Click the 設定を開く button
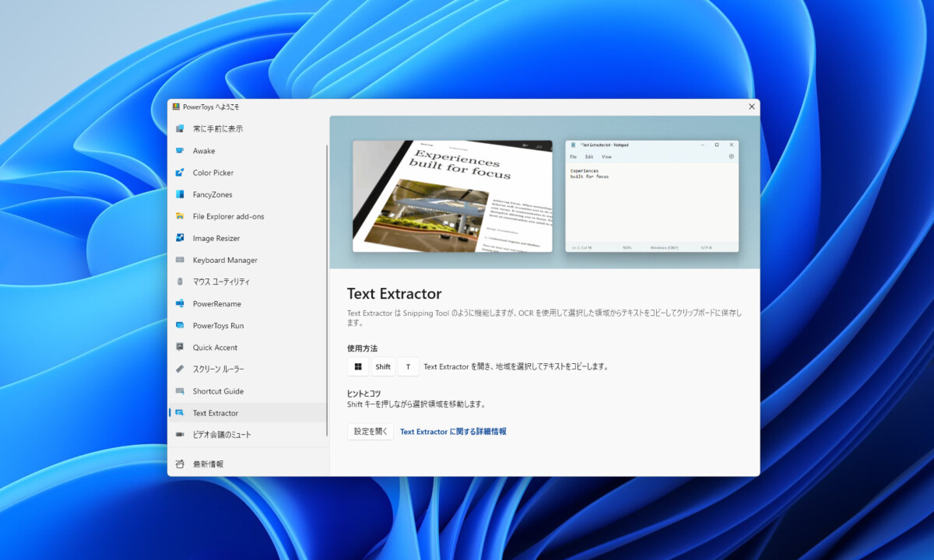934x560 pixels. click(x=370, y=431)
